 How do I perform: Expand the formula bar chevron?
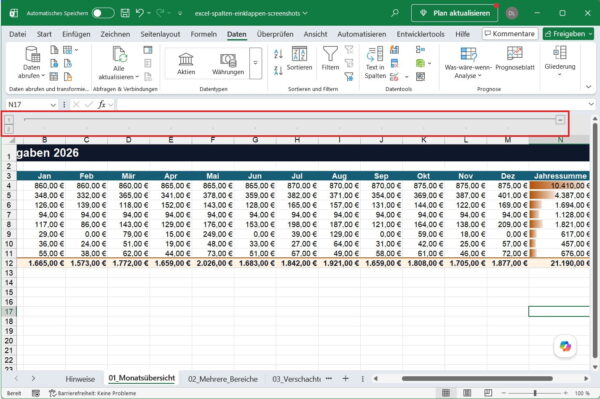click(591, 104)
